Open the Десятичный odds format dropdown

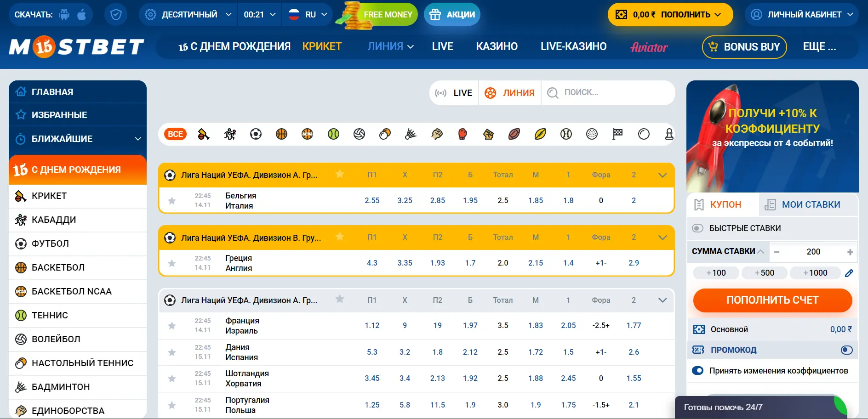[188, 15]
